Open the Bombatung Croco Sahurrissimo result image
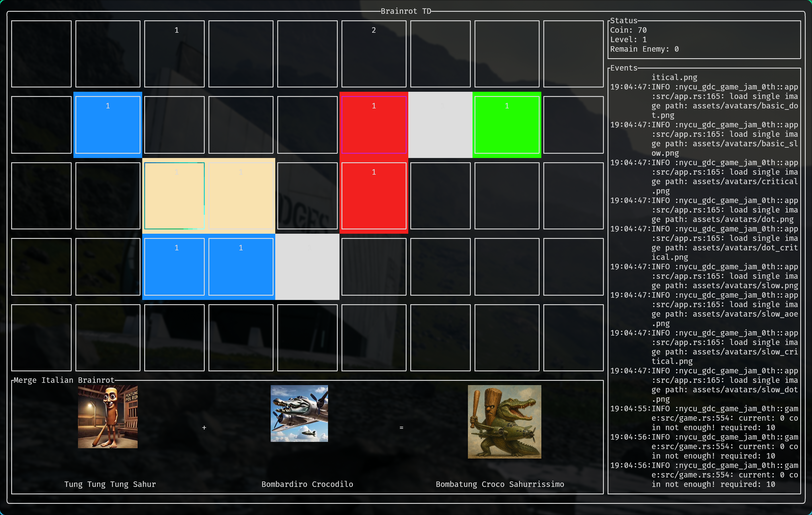This screenshot has width=812, height=515. pyautogui.click(x=504, y=422)
